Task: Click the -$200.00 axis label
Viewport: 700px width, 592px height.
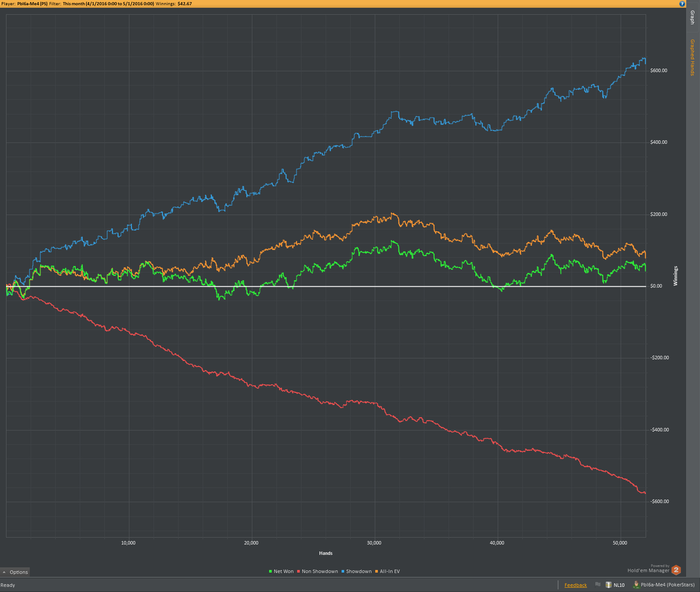Action: click(x=660, y=358)
